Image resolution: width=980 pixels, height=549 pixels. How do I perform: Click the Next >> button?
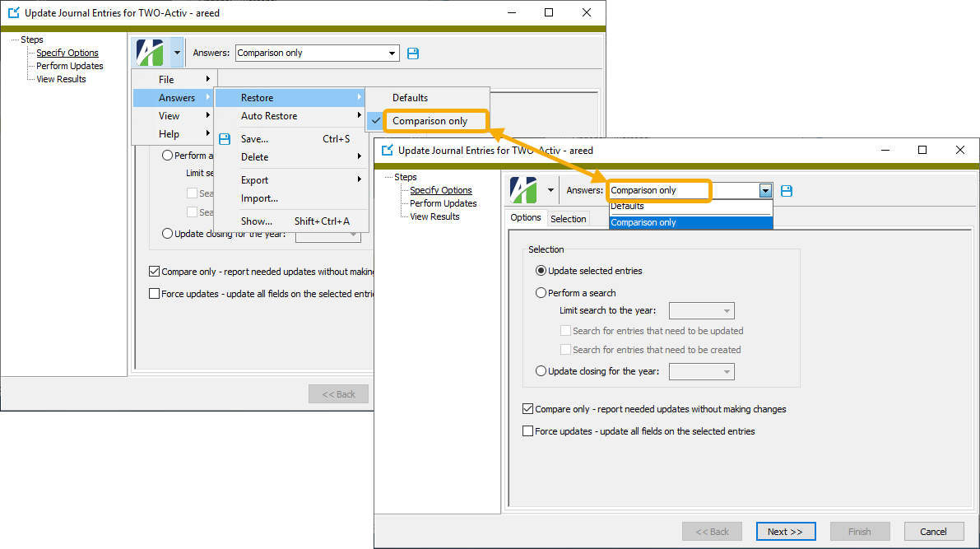click(784, 532)
